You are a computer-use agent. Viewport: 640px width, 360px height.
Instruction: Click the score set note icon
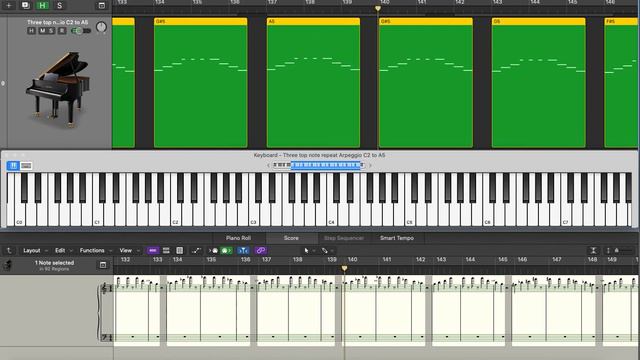pyautogui.click(x=8, y=265)
